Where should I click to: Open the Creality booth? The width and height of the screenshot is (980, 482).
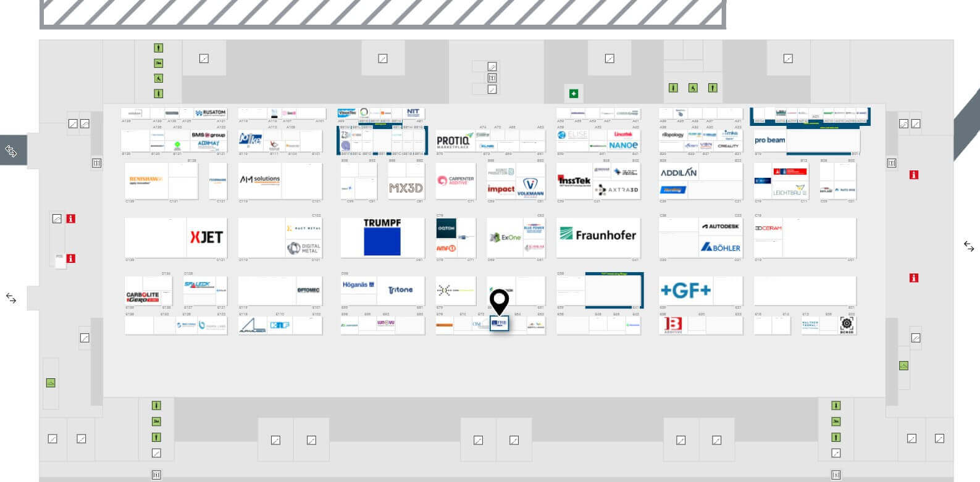[x=729, y=146]
